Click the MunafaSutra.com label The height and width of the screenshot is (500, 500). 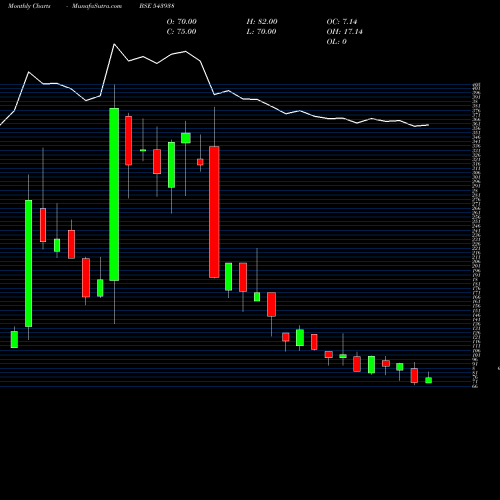[97, 6]
